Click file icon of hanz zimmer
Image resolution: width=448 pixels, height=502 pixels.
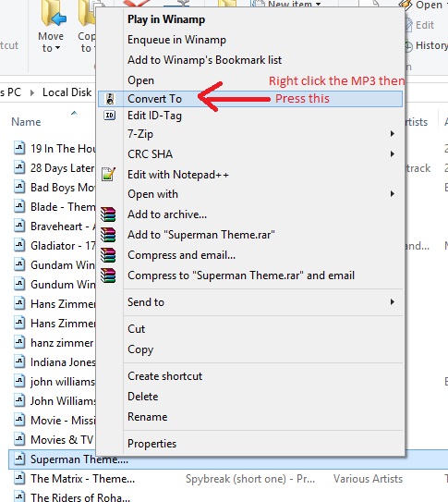point(19,343)
